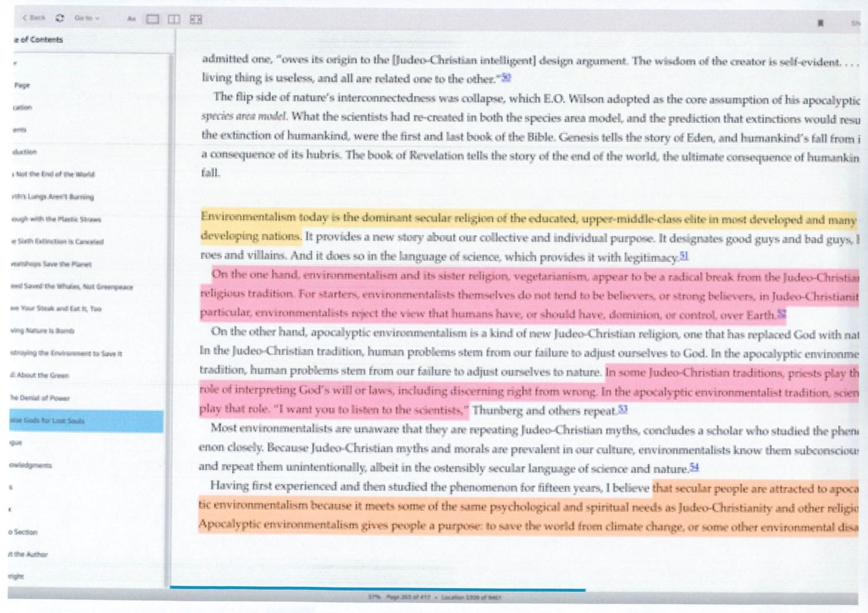This screenshot has width=868, height=613.
Task: Open footnote 50 link
Action: tap(506, 78)
